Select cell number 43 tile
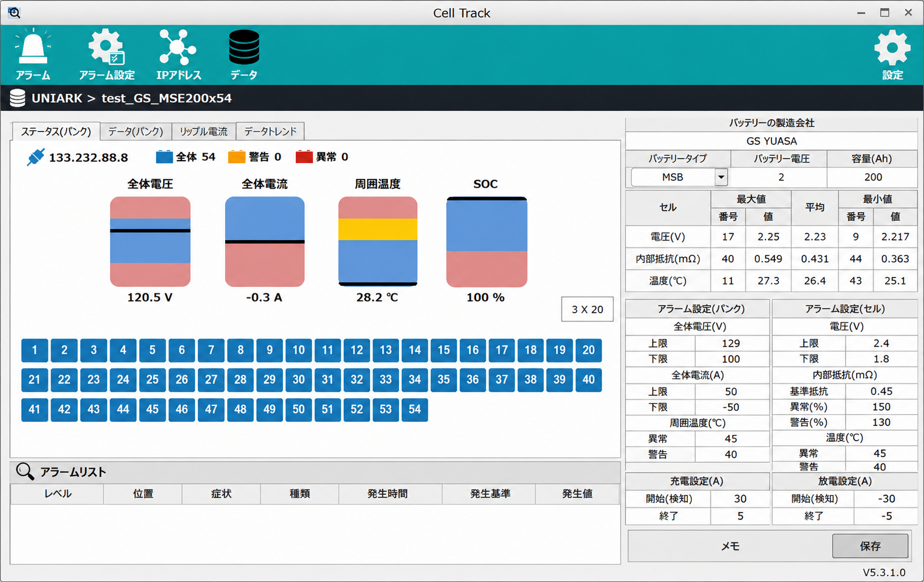 coord(94,409)
